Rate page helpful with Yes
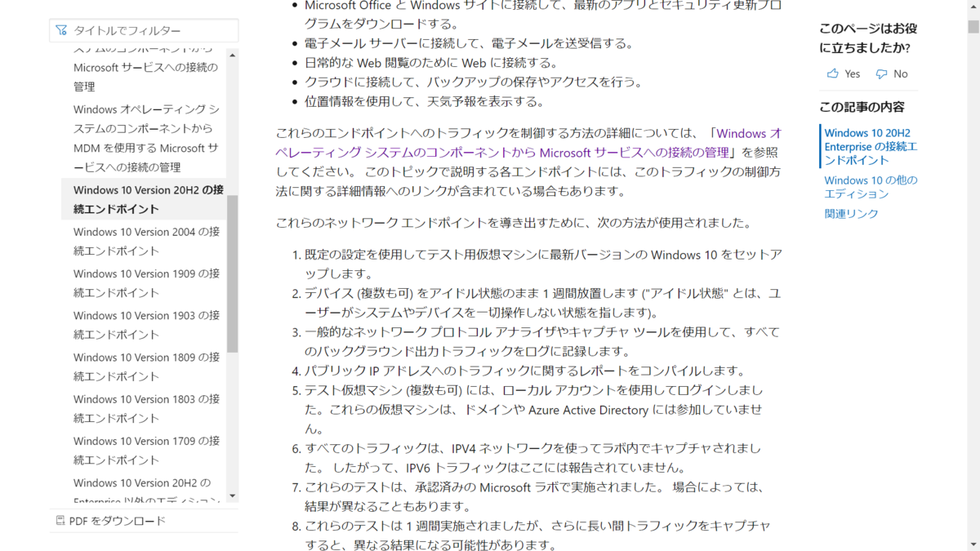Image resolution: width=980 pixels, height=551 pixels. coord(844,73)
